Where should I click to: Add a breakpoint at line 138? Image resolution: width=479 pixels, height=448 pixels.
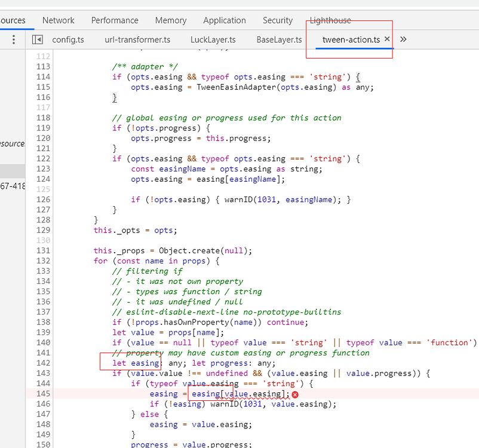pos(42,322)
